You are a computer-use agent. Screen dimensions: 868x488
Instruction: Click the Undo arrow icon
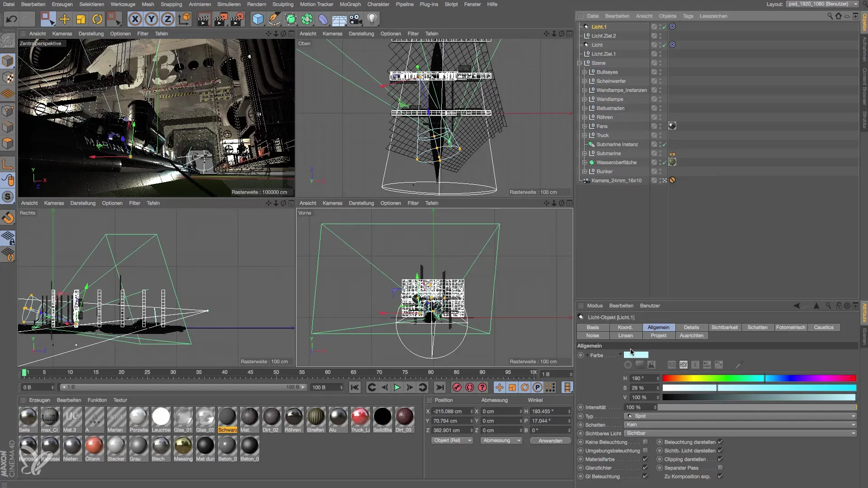tap(11, 19)
